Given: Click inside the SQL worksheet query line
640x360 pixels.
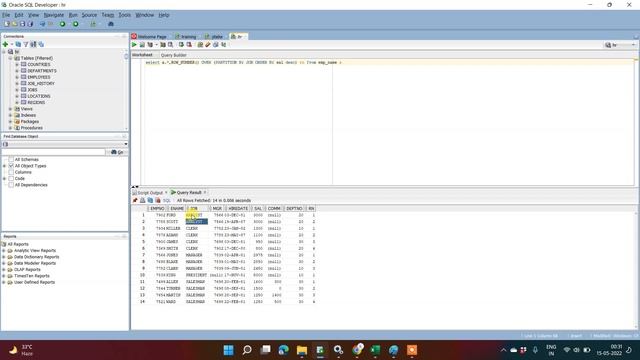Looking at the screenshot, I should tap(243, 62).
